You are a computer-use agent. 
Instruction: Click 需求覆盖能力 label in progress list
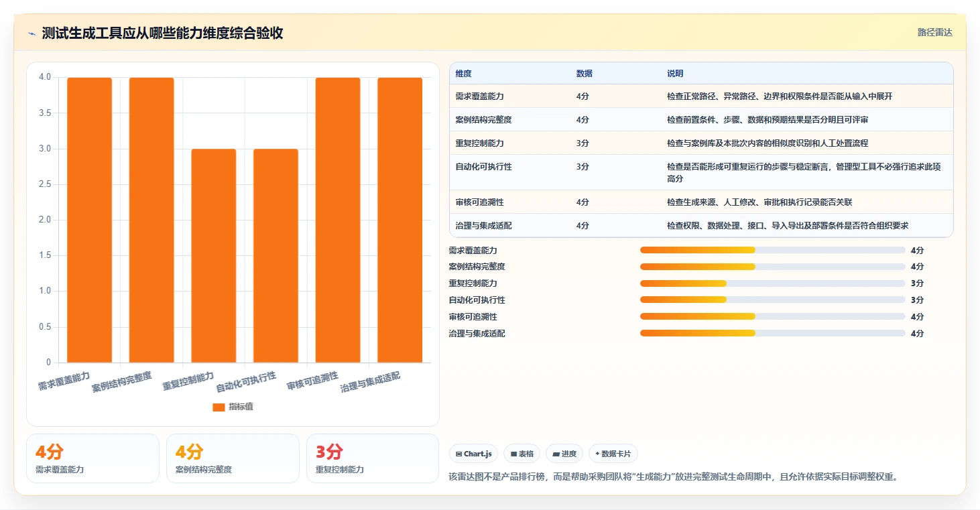click(473, 251)
